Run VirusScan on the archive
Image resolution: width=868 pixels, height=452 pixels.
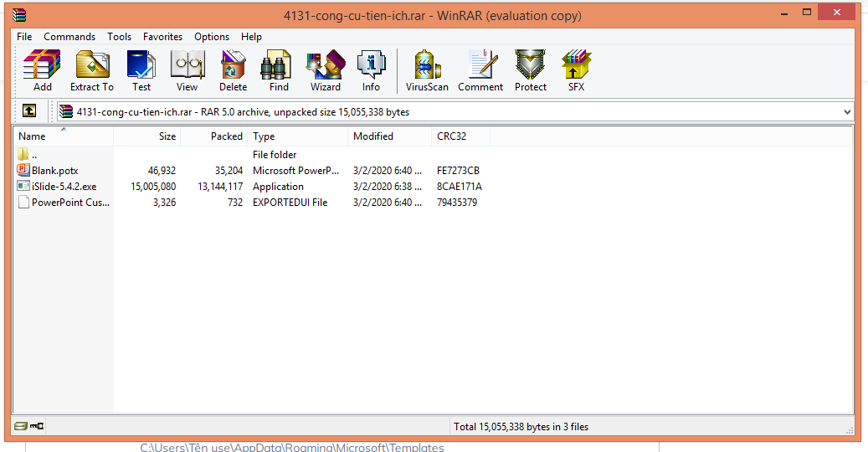(x=427, y=71)
